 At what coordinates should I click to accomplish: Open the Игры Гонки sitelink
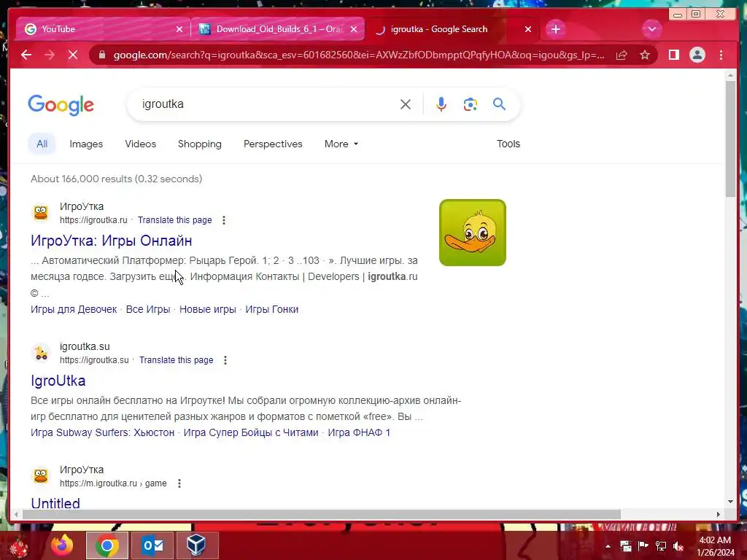coord(272,309)
